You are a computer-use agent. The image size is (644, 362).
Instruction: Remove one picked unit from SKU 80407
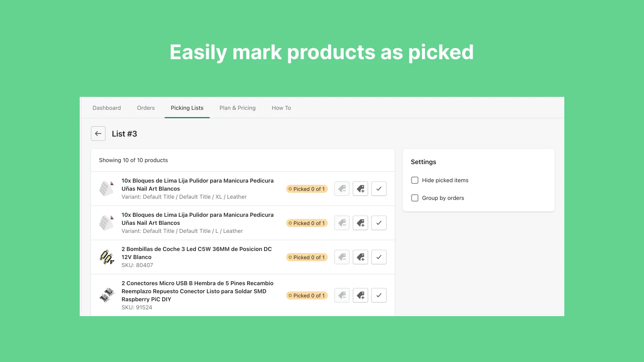(342, 257)
